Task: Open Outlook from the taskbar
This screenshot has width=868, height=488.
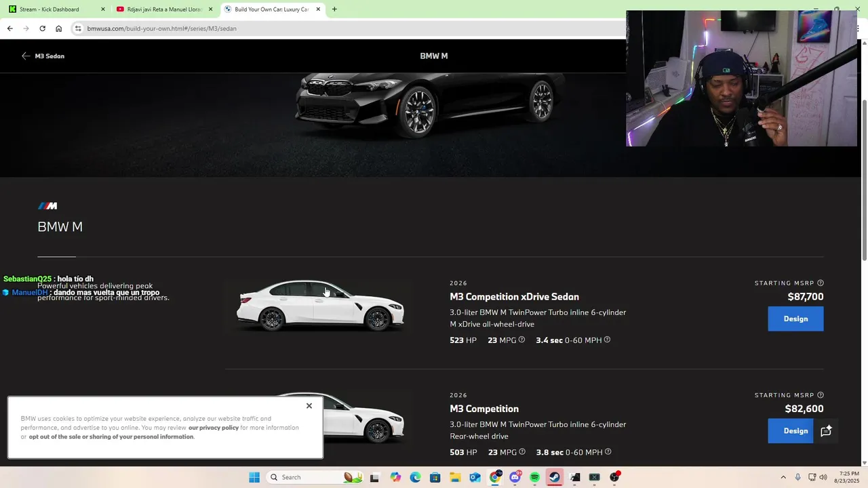Action: [475, 477]
